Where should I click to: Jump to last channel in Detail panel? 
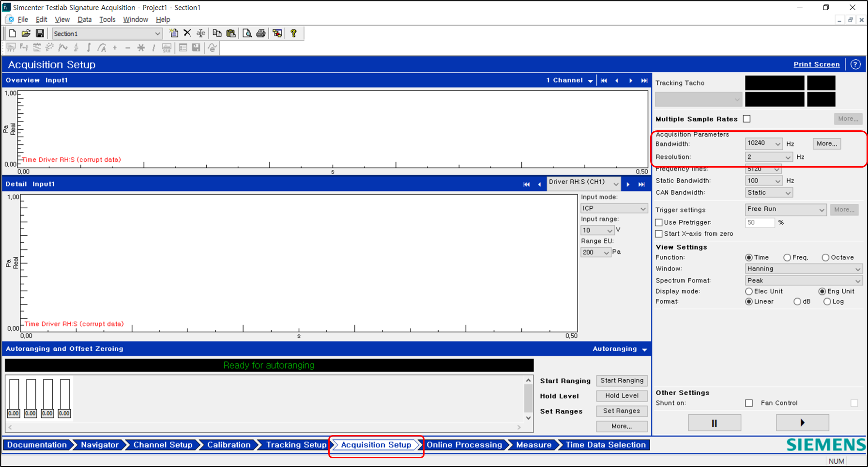click(x=641, y=185)
